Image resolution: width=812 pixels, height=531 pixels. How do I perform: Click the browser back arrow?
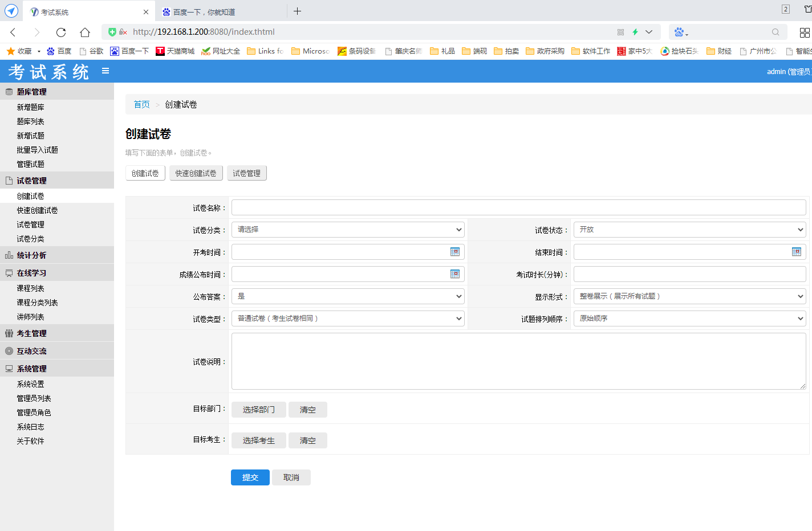[x=13, y=32]
